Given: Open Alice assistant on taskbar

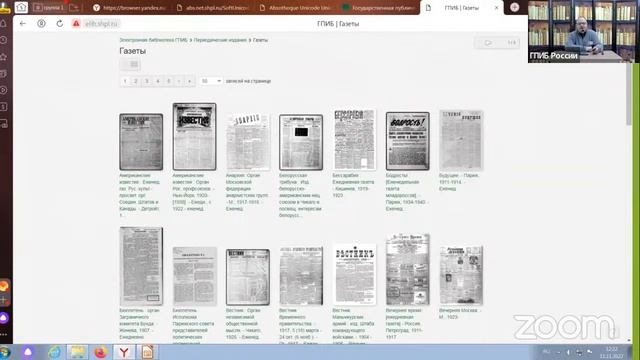Looking at the screenshot, I should coord(28,352).
